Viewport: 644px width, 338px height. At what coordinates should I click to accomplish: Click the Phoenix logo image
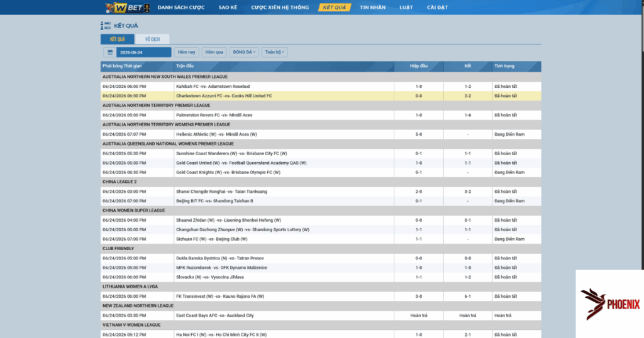click(610, 304)
